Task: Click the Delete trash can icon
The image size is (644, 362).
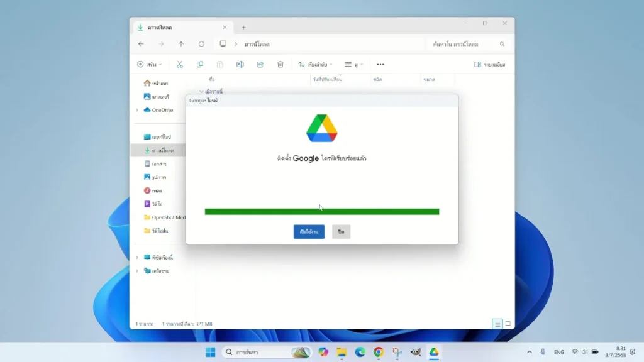Action: (280, 64)
